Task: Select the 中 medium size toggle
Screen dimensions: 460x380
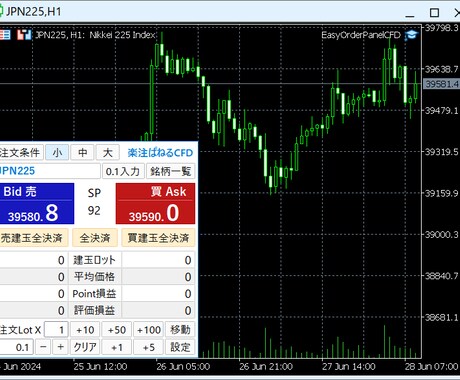Action: (x=82, y=153)
